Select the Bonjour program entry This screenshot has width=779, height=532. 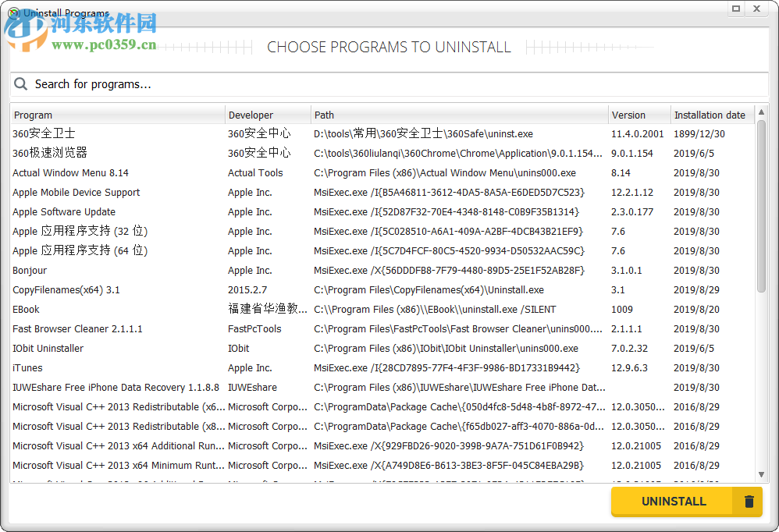coord(30,271)
